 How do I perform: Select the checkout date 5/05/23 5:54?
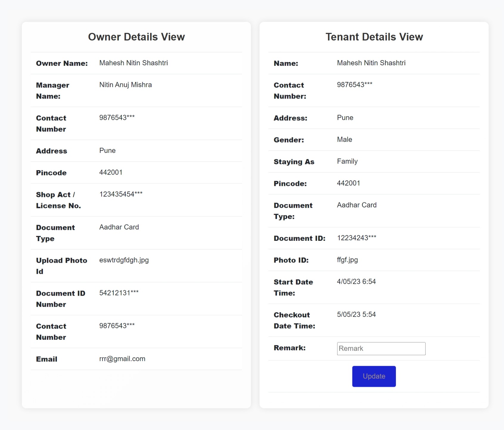(x=356, y=315)
